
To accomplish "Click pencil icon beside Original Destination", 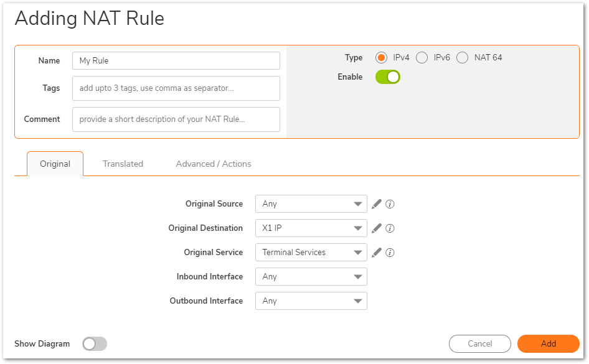I will (x=376, y=228).
